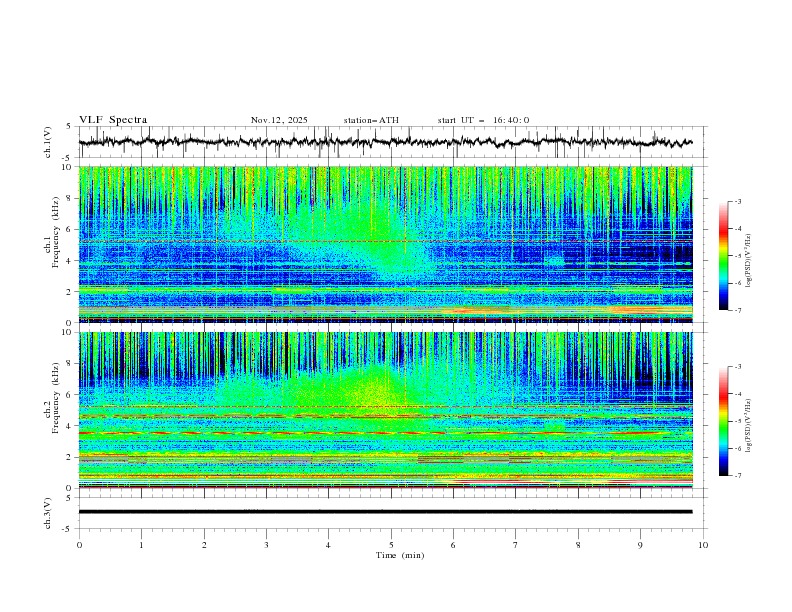Image resolution: width=792 pixels, height=612 pixels.
Task: Click the 'ch.3(V)' waveform axis label
Action: pos(48,513)
